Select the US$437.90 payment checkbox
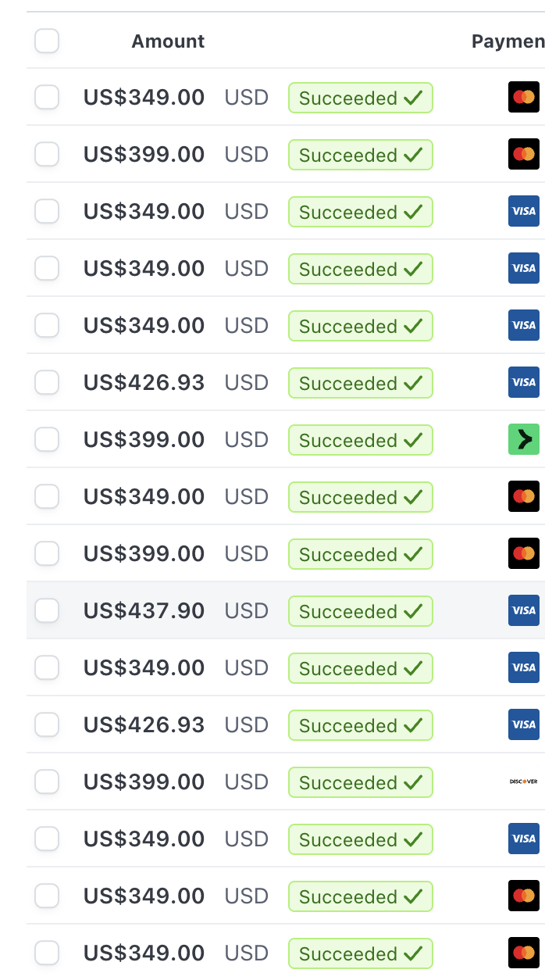The image size is (545, 980). (47, 610)
